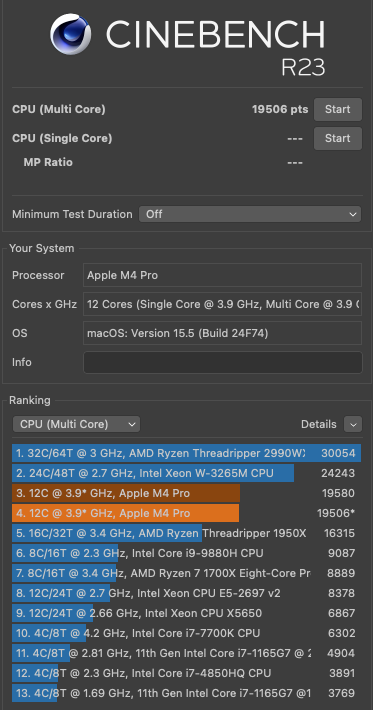
Task: Select the AMD Ryzen Threadripper 2990WX ranking entry
Action: coord(186,453)
